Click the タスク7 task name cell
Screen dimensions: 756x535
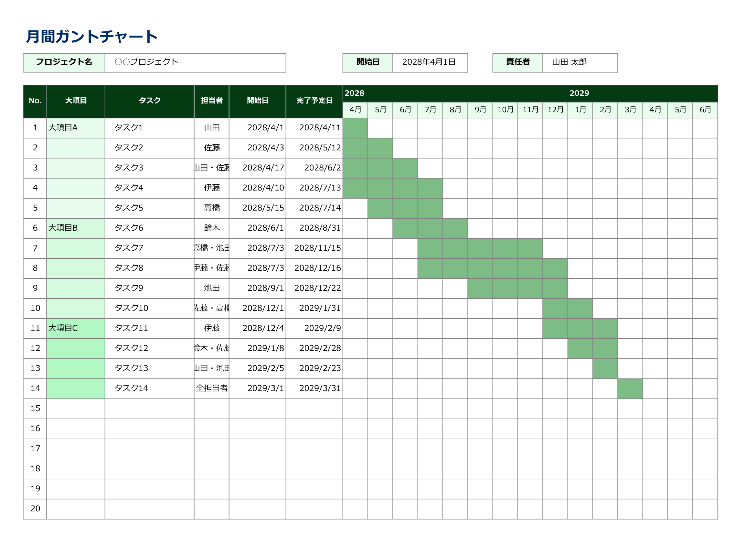point(150,248)
